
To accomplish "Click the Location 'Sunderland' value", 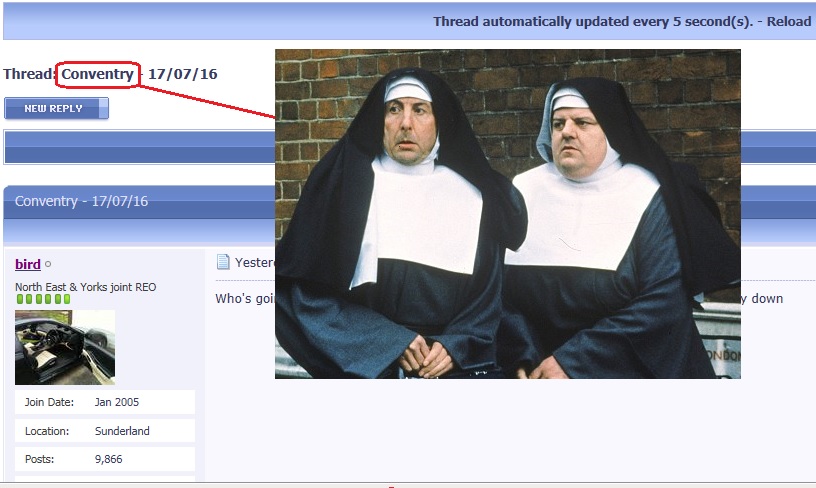I will tap(123, 431).
